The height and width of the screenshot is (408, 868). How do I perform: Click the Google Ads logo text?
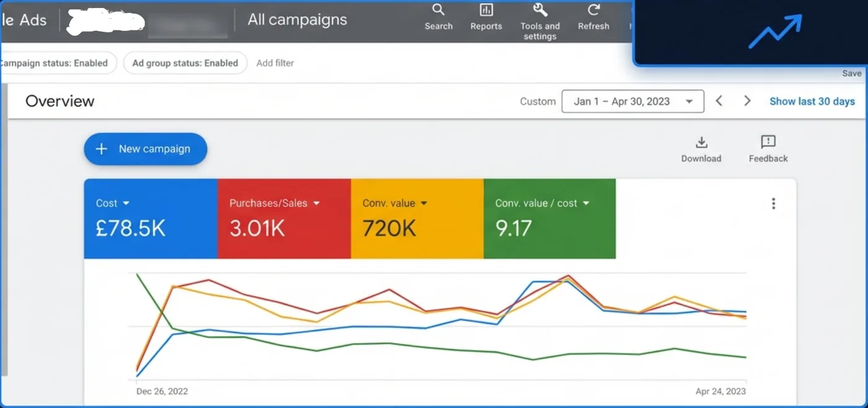click(x=24, y=20)
